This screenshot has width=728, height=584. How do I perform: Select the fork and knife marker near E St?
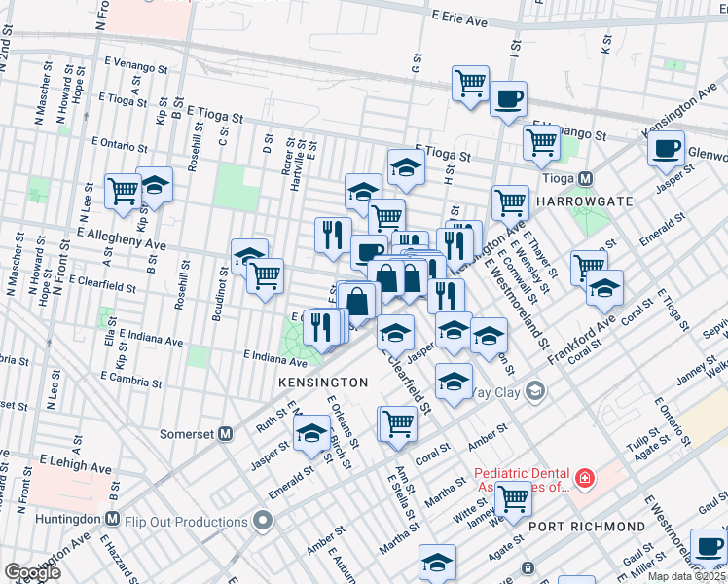click(334, 236)
